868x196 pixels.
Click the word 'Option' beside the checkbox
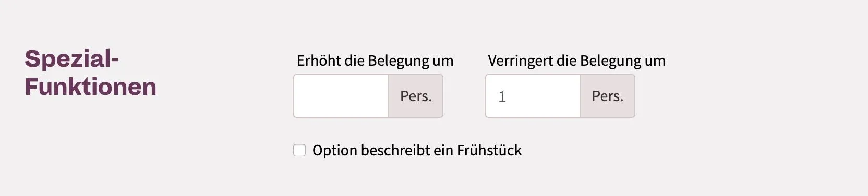click(335, 151)
